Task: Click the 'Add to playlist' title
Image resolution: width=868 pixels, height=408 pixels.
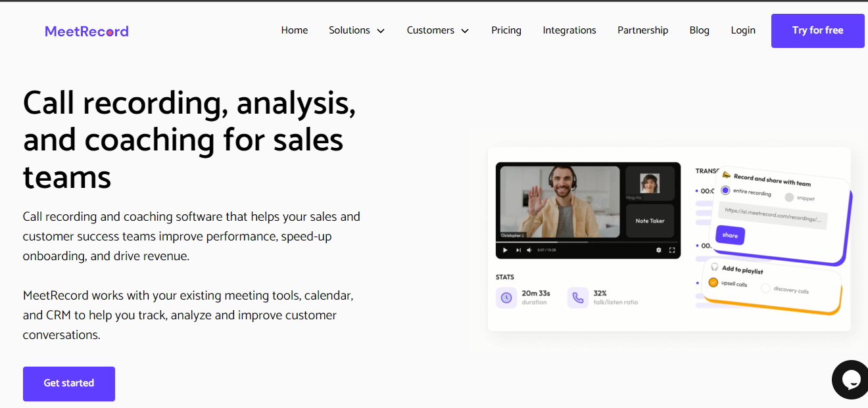Action: [x=742, y=269]
